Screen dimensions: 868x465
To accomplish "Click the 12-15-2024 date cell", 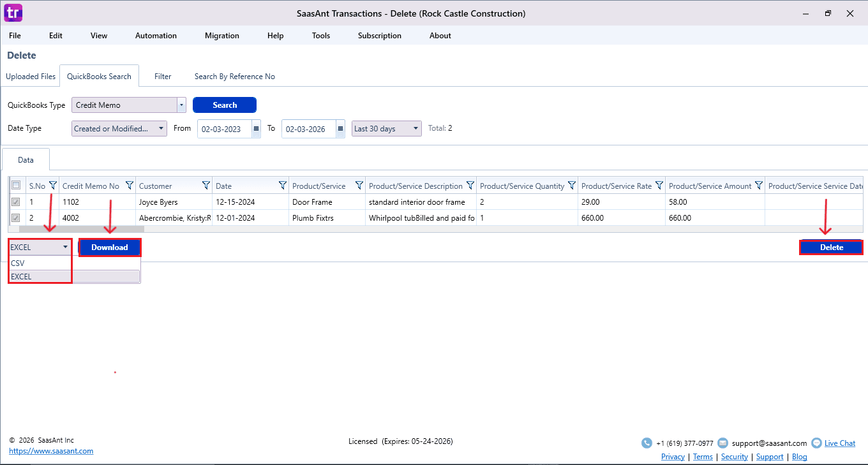I will click(251, 202).
